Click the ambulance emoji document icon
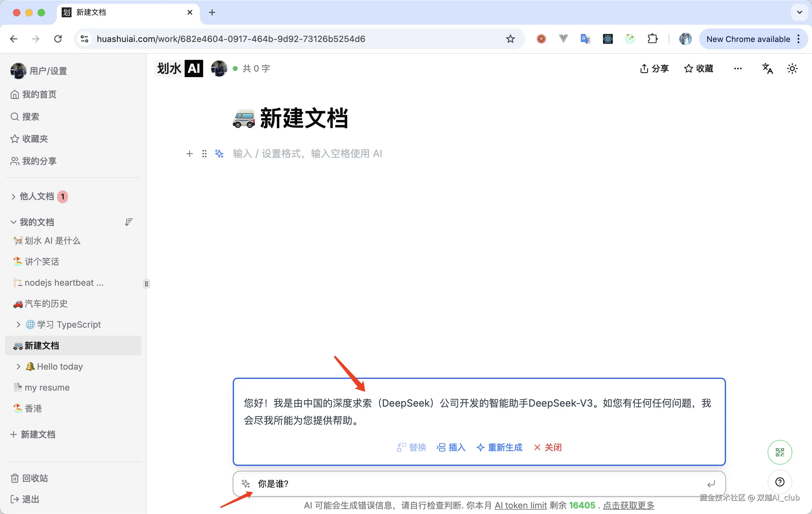The width and height of the screenshot is (812, 514). 244,119
